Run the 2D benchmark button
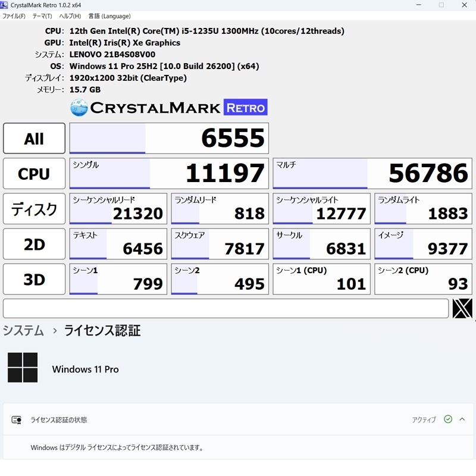 point(34,244)
